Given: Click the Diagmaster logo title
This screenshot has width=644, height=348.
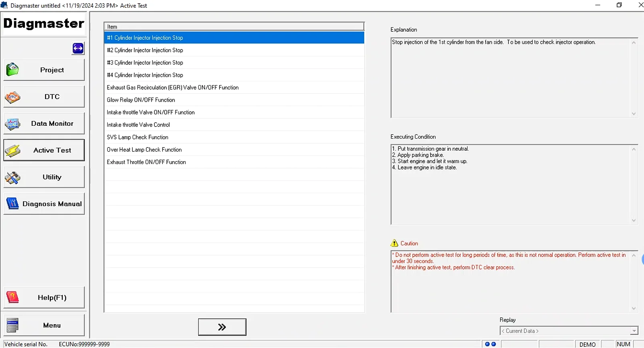Looking at the screenshot, I should tap(44, 23).
